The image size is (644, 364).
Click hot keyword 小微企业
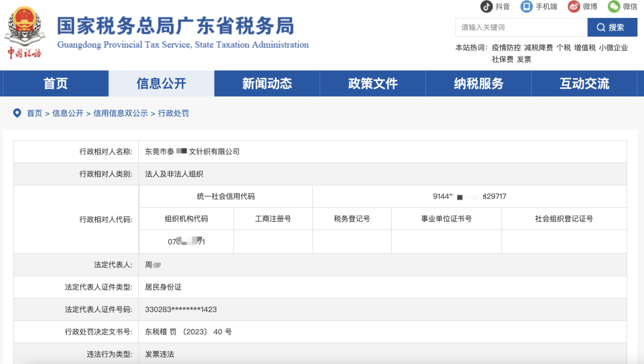click(613, 48)
